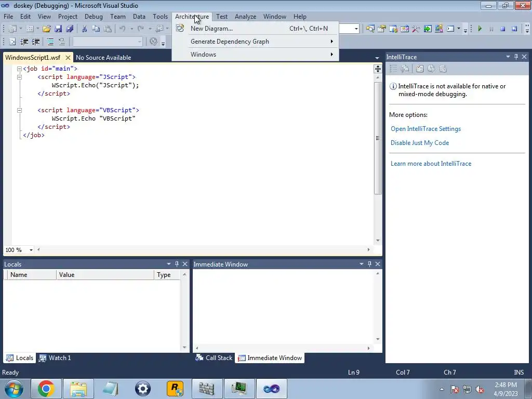Toggle auto-hide pin on Locals panel
This screenshot has height=399, width=532.
click(x=177, y=263)
